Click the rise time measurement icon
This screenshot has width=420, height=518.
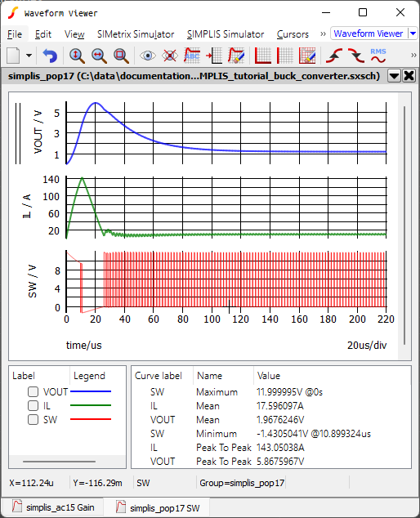(334, 56)
